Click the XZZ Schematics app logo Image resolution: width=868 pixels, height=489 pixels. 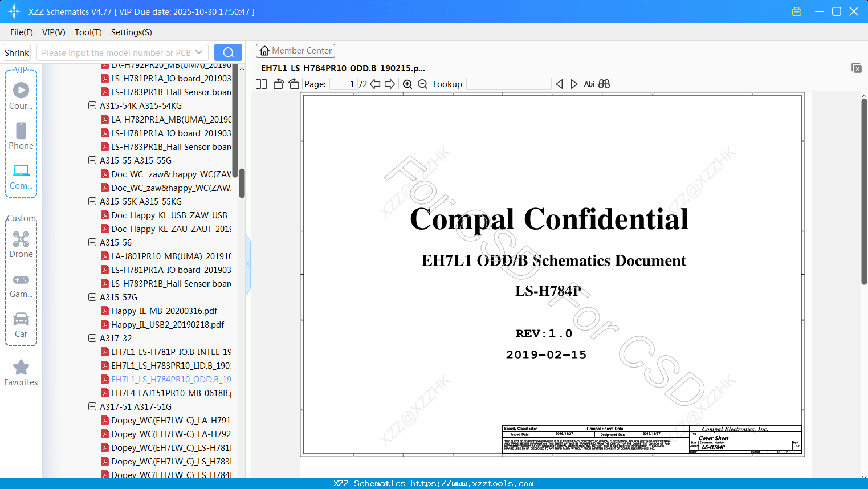pyautogui.click(x=14, y=11)
